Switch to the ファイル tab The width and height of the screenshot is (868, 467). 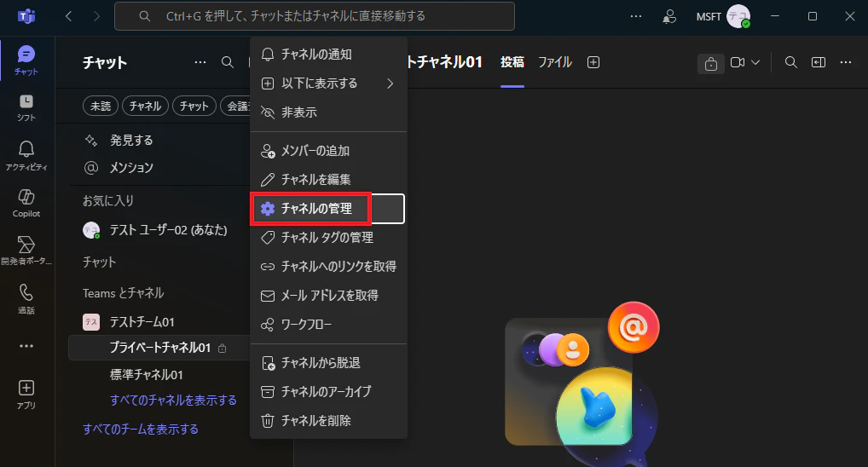(x=555, y=62)
